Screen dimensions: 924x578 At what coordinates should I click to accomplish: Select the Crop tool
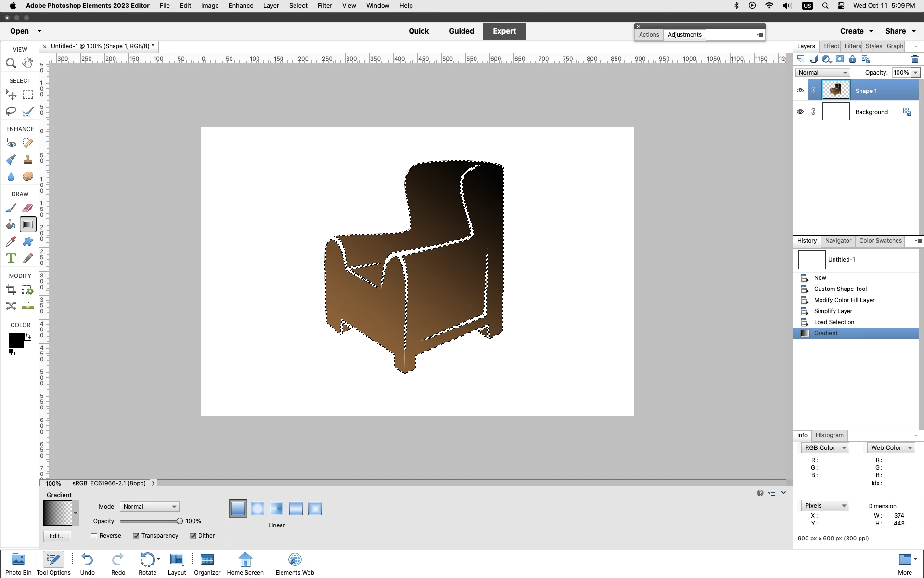coord(11,290)
